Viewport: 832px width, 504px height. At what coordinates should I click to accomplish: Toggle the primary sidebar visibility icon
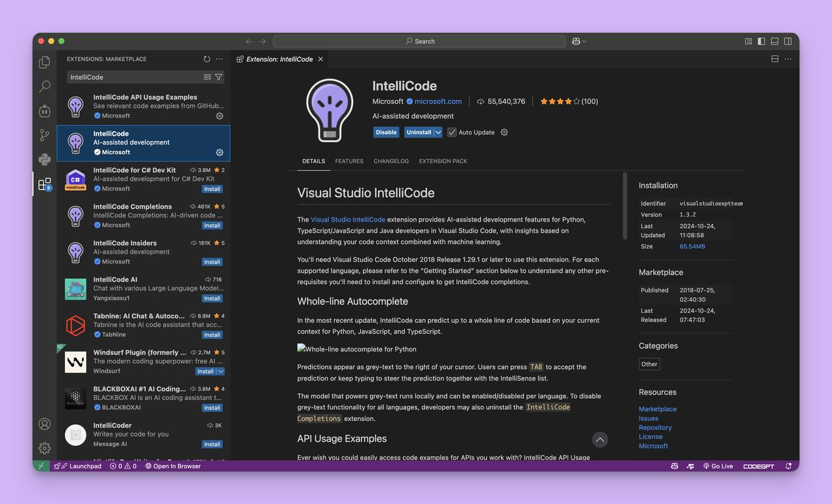click(x=761, y=40)
